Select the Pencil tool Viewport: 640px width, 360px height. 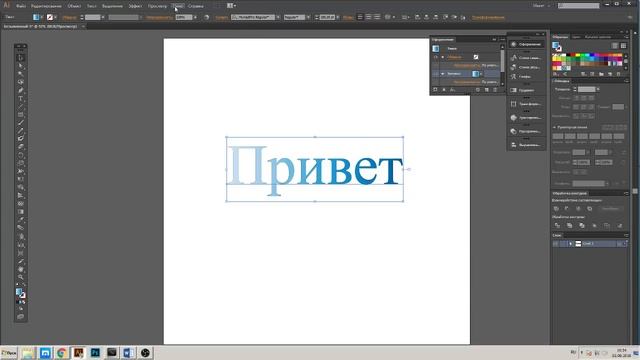tap(21, 131)
